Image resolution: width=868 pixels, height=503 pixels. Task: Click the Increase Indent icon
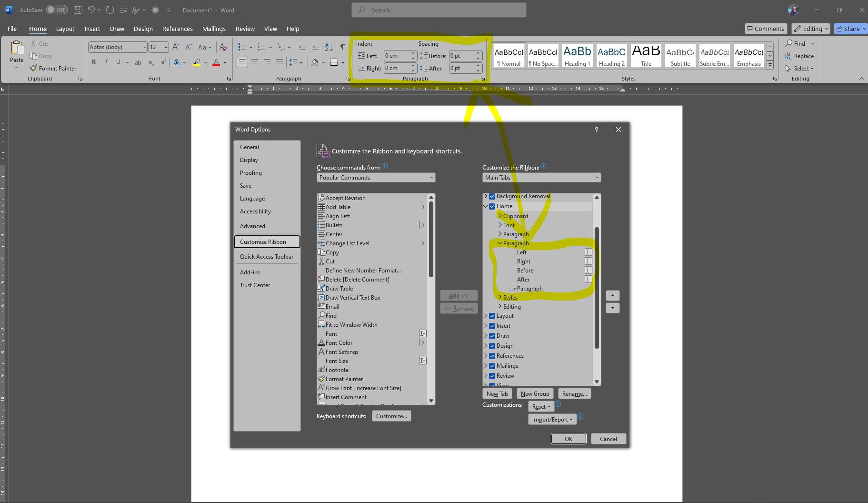(x=315, y=47)
